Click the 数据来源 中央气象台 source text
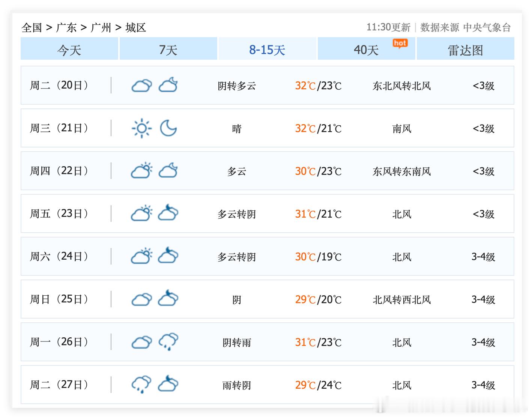The width and height of the screenshot is (532, 418). coord(466,27)
